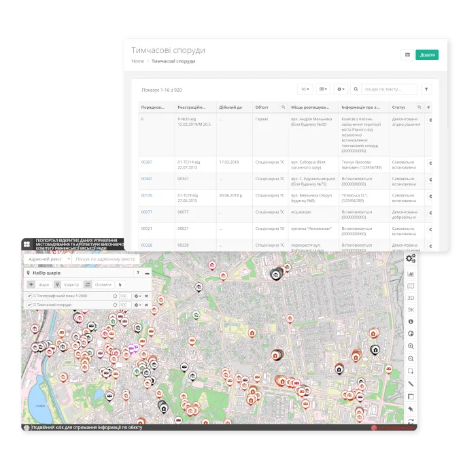Switch to 3D view button

411,298
